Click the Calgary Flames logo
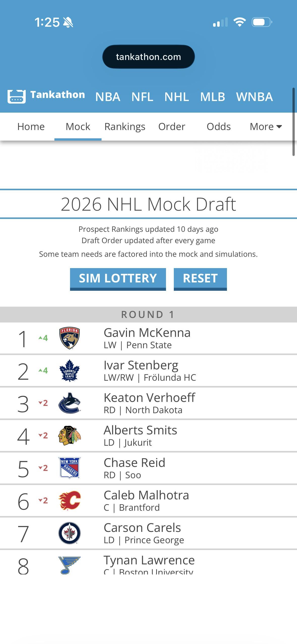 70,500
